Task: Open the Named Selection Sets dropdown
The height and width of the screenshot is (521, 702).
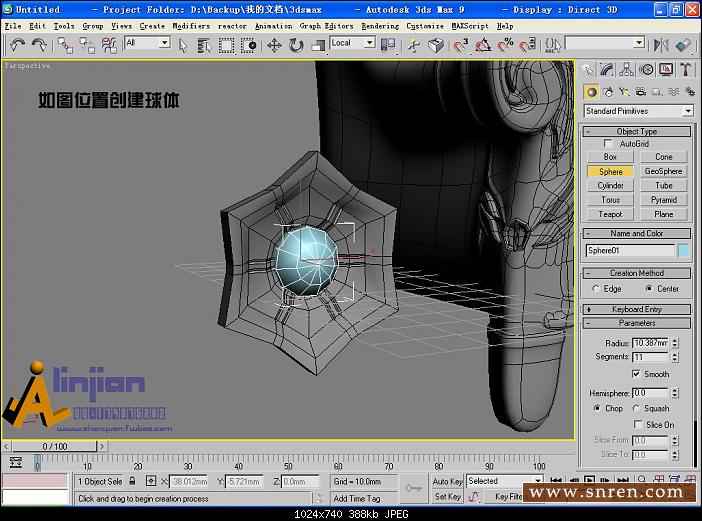Action: point(605,43)
